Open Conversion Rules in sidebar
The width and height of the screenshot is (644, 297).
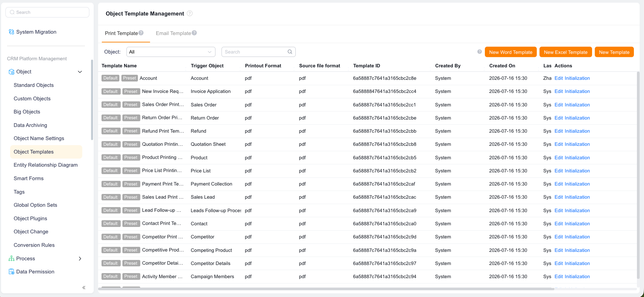pos(34,245)
